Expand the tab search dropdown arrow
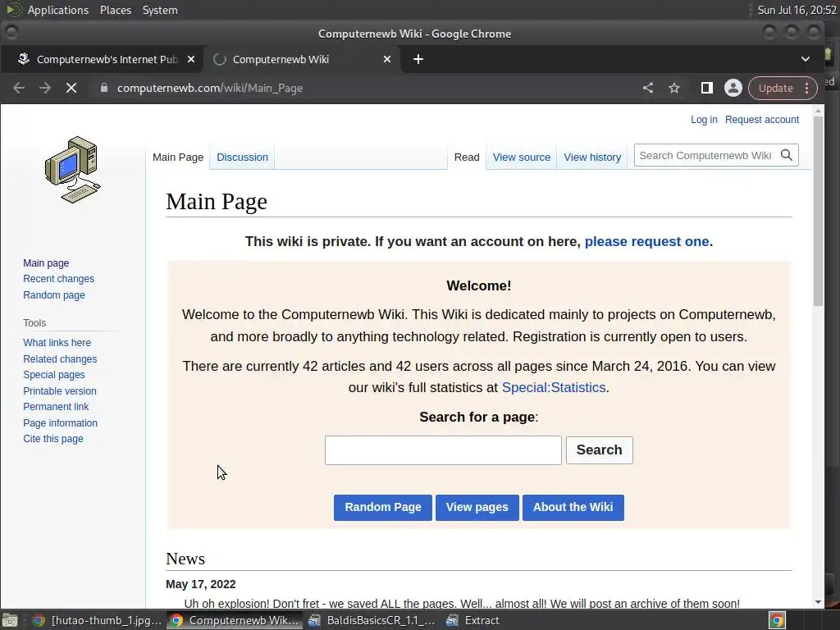 click(806, 59)
